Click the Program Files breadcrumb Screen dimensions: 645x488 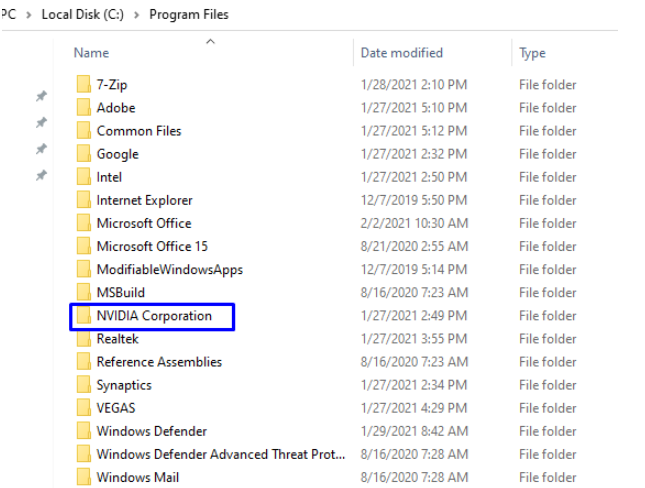tap(189, 14)
